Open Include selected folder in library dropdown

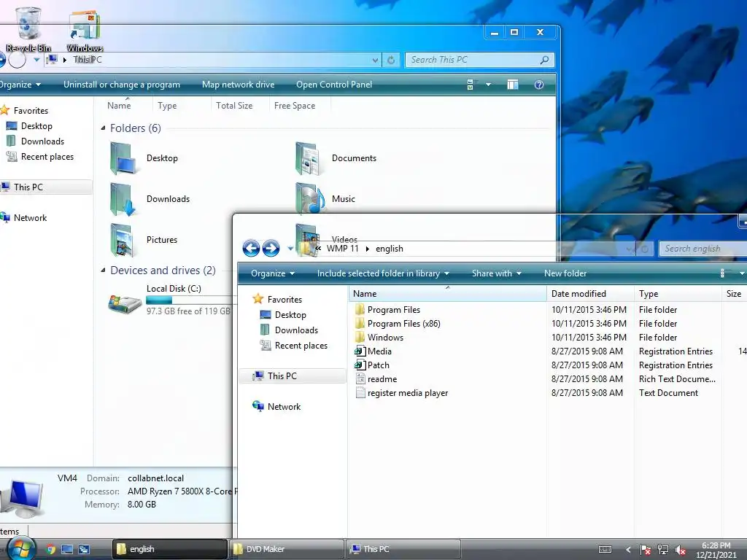pyautogui.click(x=383, y=273)
